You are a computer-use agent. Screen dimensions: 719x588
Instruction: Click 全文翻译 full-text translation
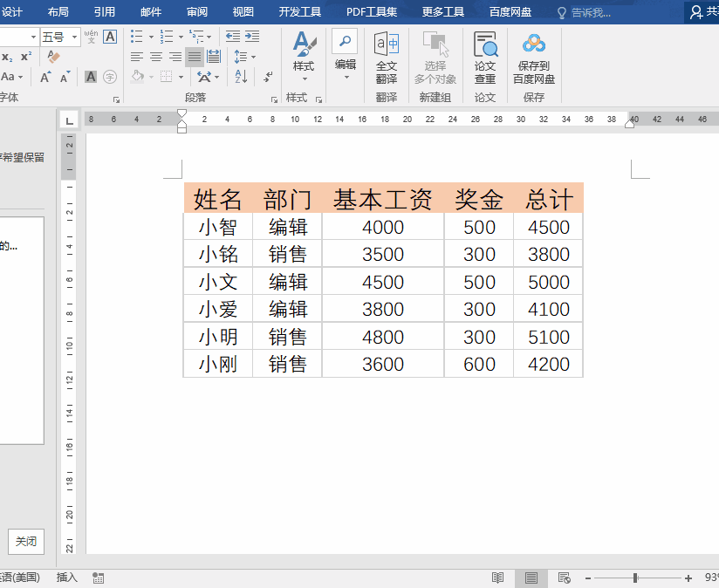click(386, 58)
